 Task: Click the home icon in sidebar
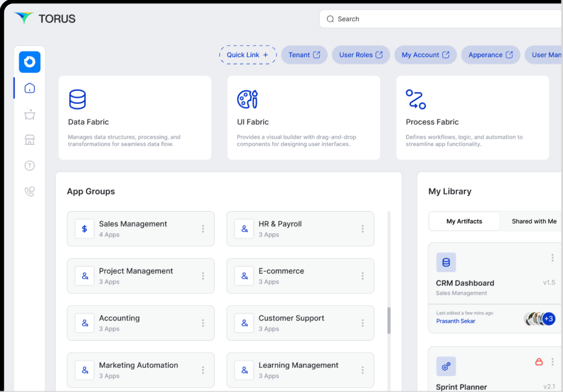pos(30,88)
